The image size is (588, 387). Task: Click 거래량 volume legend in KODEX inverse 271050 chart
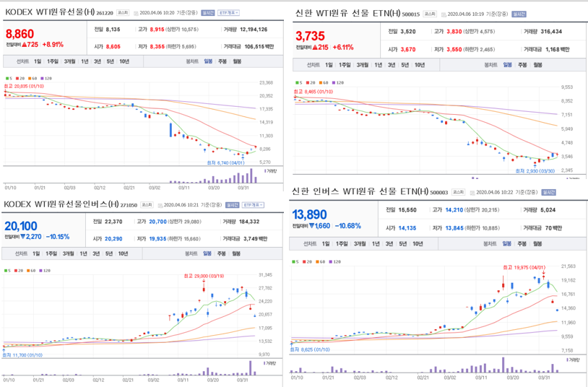tap(269, 363)
